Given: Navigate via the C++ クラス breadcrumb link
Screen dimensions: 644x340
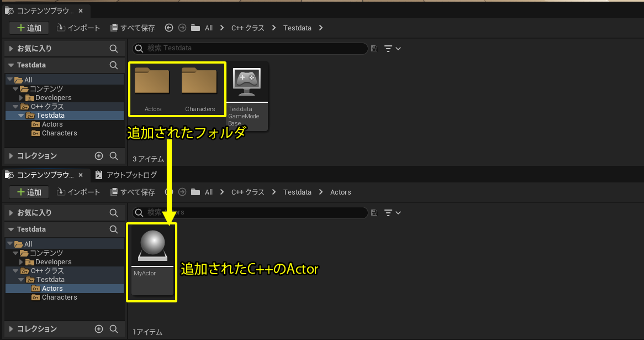Looking at the screenshot, I should coord(247,28).
